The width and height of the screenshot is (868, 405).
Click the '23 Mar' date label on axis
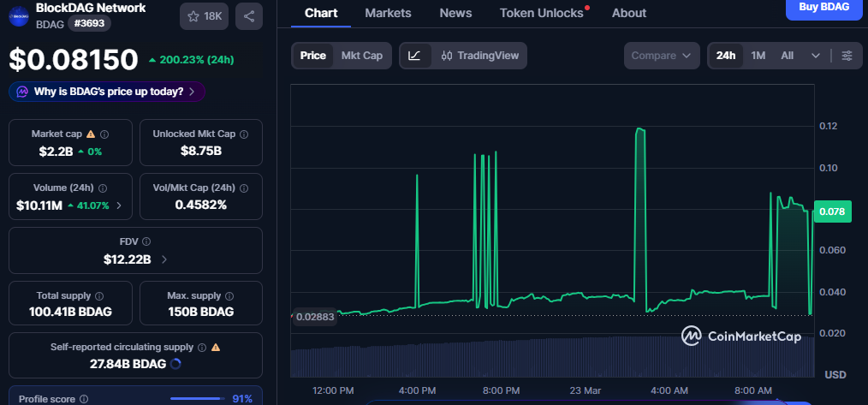(586, 390)
